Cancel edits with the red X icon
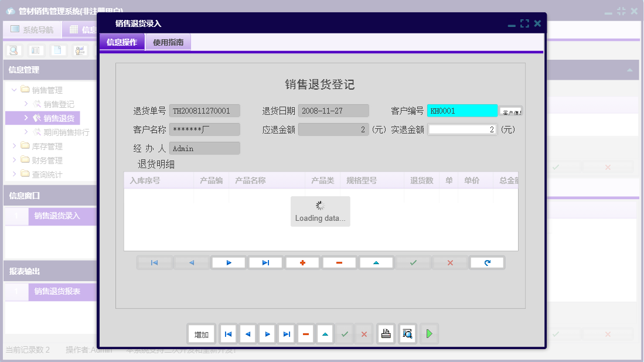Image resolution: width=644 pixels, height=362 pixels. 449,262
